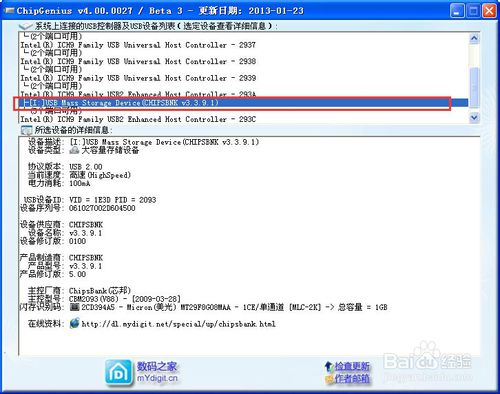Click the VID = 1E3D PID = 2093 text
Image resolution: width=500 pixels, height=394 pixels.
(113, 200)
